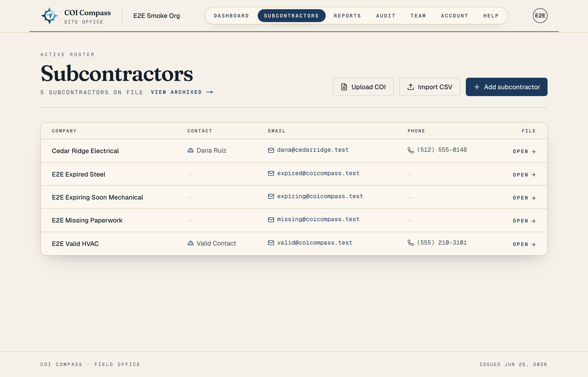Open the E2E Expired Steel file
Image resolution: width=588 pixels, height=377 pixels.
click(x=524, y=175)
